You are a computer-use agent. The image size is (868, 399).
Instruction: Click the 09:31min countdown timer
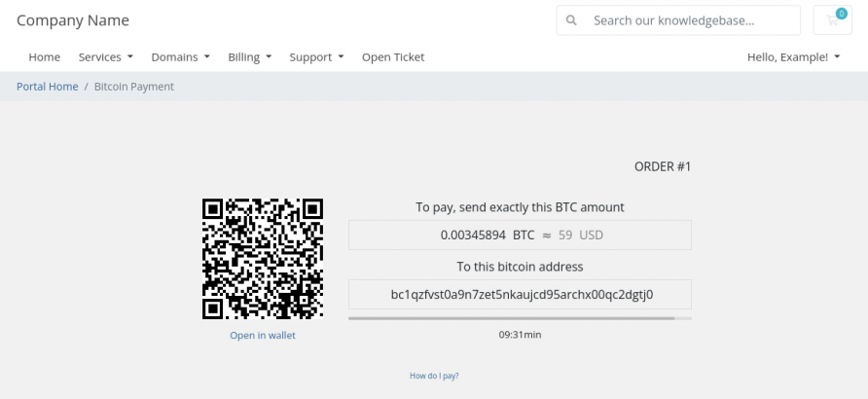[x=520, y=335]
